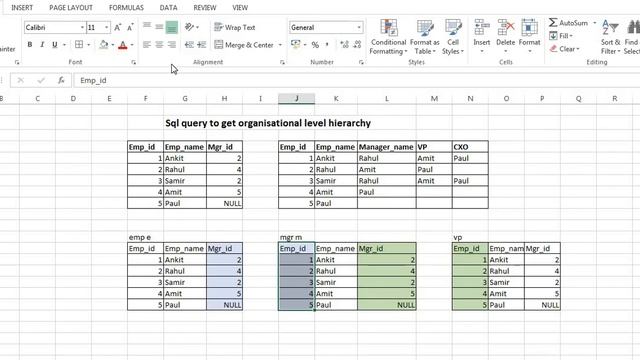Decrease decimal places
Image resolution: width=640 pixels, height=360 pixels.
pos(357,45)
